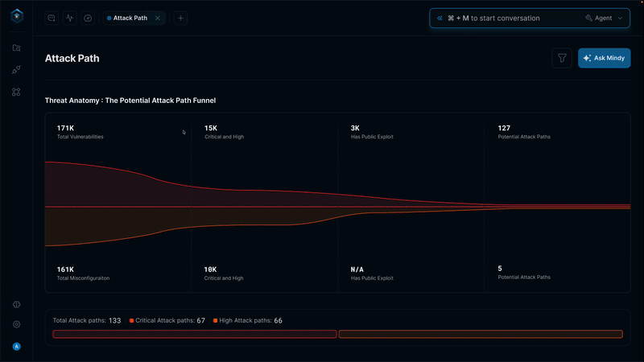Click the Ask Mindy button
The height and width of the screenshot is (362, 644).
(x=604, y=58)
